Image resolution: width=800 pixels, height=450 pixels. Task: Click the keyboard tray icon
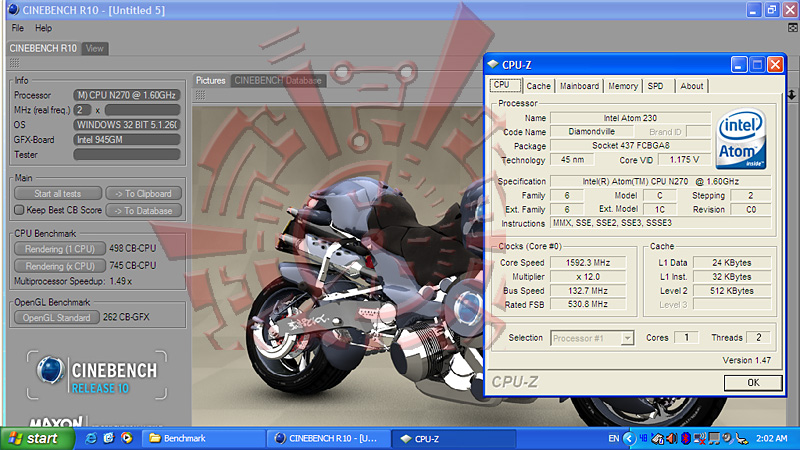point(658,438)
